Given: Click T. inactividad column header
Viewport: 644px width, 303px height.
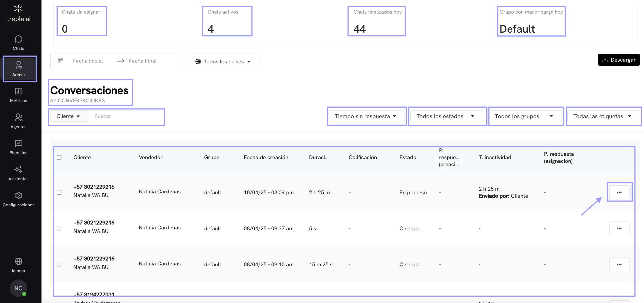Looking at the screenshot, I should click(x=495, y=157).
